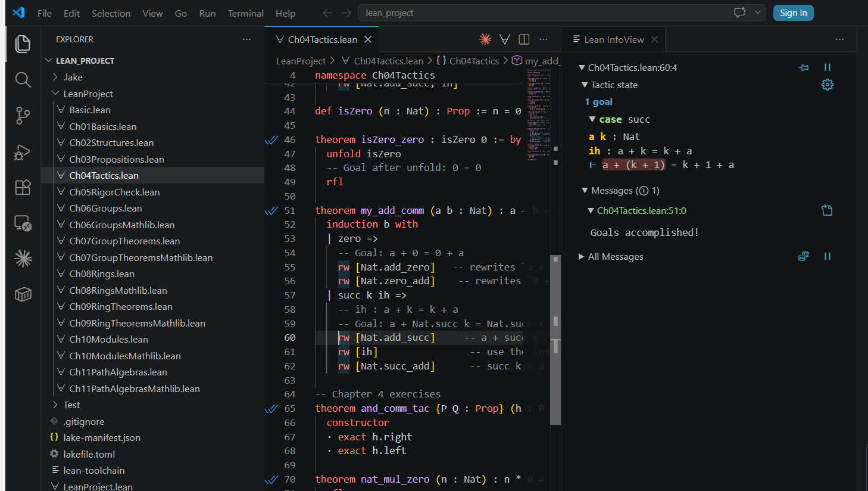Close the Ch04Tactics.lean editor tab
868x491 pixels.
368,39
